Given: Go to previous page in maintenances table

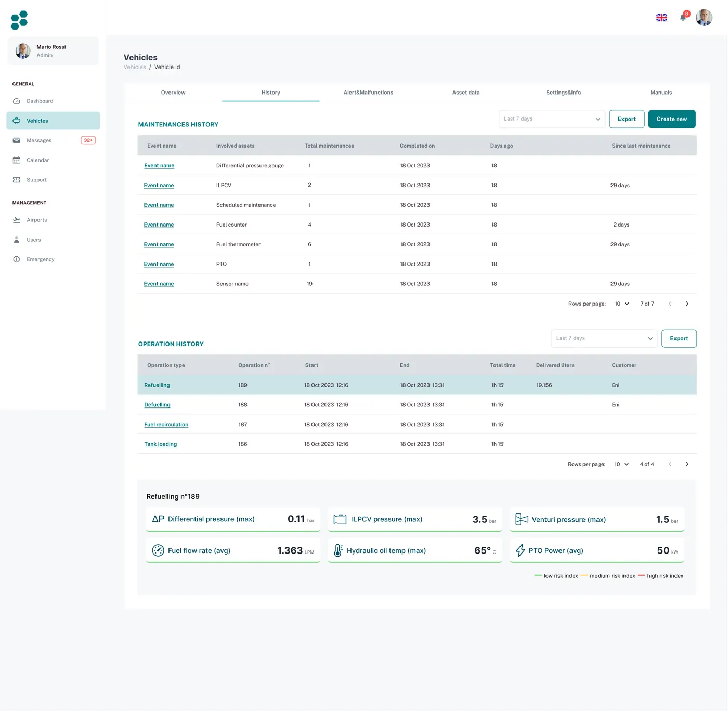Looking at the screenshot, I should tap(670, 304).
